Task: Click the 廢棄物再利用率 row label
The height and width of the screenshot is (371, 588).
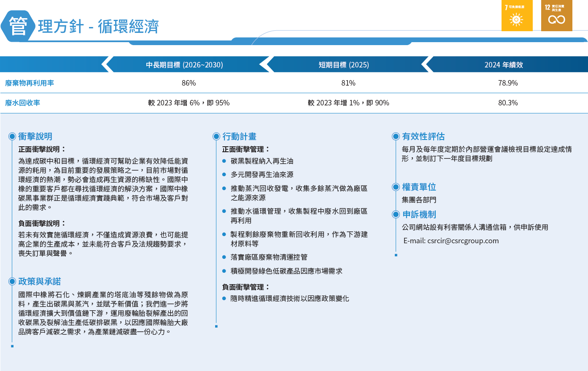Action: [x=30, y=83]
